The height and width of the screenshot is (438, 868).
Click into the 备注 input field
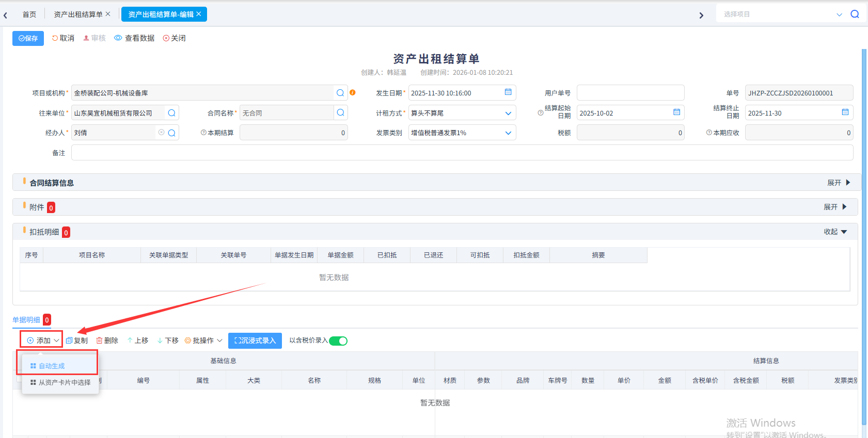(x=462, y=153)
